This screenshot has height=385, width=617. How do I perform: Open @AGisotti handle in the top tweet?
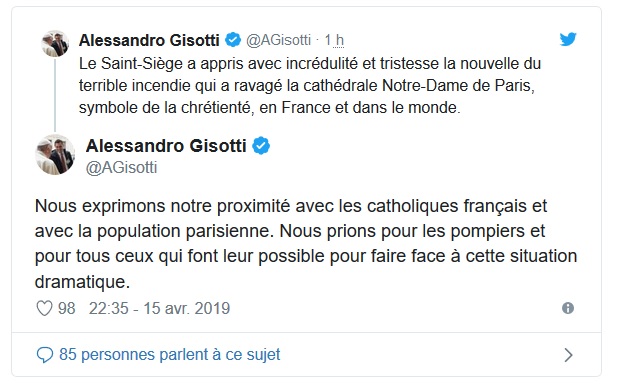click(x=278, y=40)
